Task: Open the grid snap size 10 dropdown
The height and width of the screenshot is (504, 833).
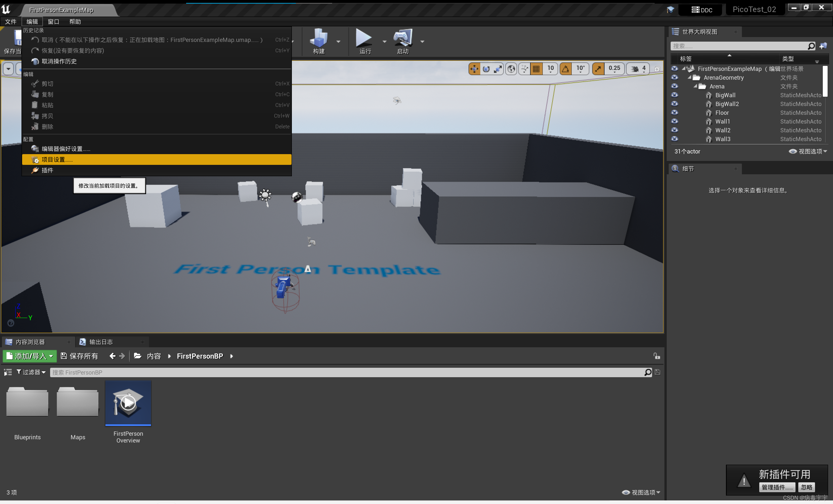Action: (551, 69)
